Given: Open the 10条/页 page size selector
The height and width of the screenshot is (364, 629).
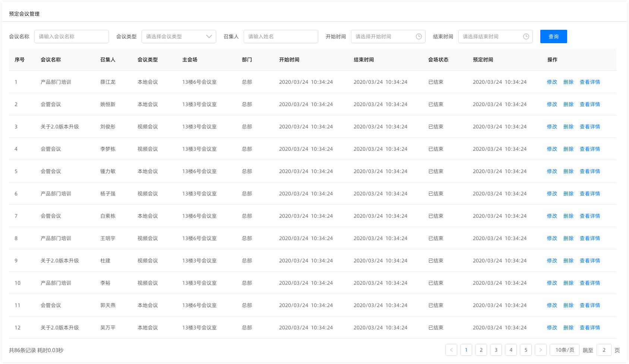Looking at the screenshot, I should click(x=565, y=350).
